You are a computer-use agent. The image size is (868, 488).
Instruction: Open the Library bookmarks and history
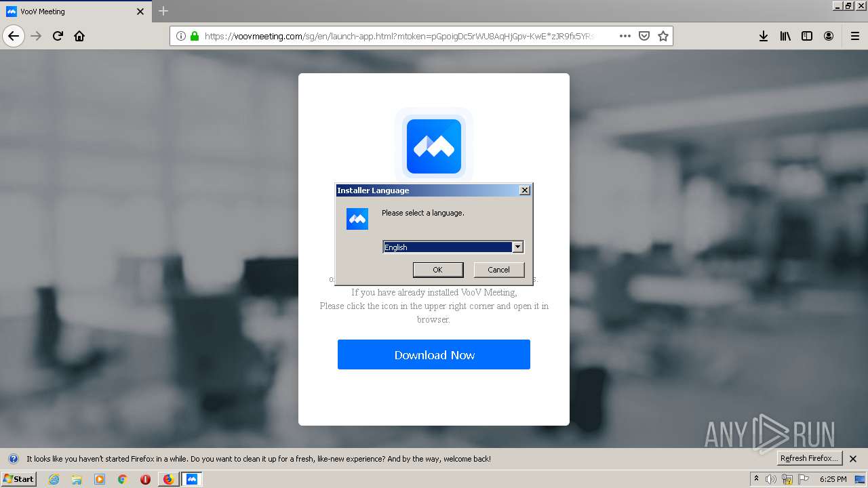785,36
